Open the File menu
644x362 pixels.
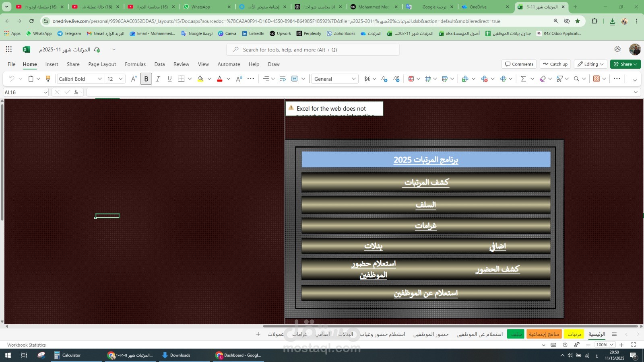(12, 64)
